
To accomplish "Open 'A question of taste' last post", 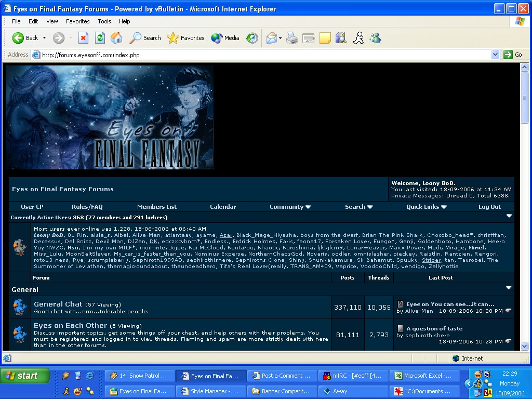I will point(434,328).
